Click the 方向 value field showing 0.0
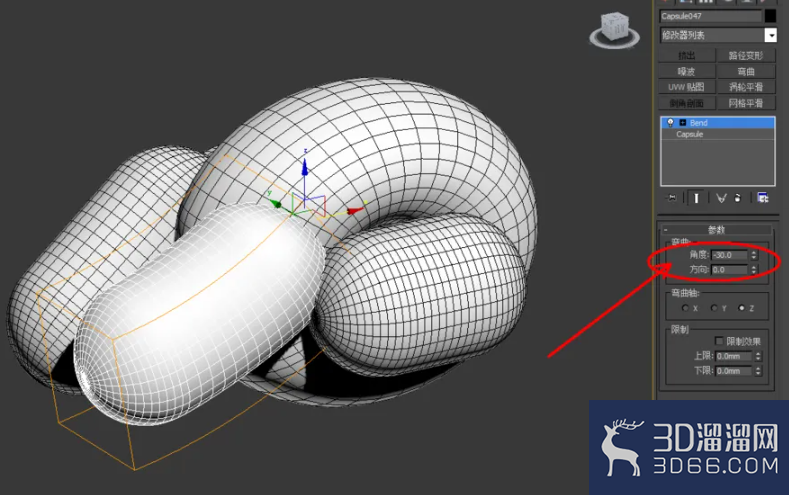Viewport: 789px width, 495px height. pyautogui.click(x=730, y=270)
